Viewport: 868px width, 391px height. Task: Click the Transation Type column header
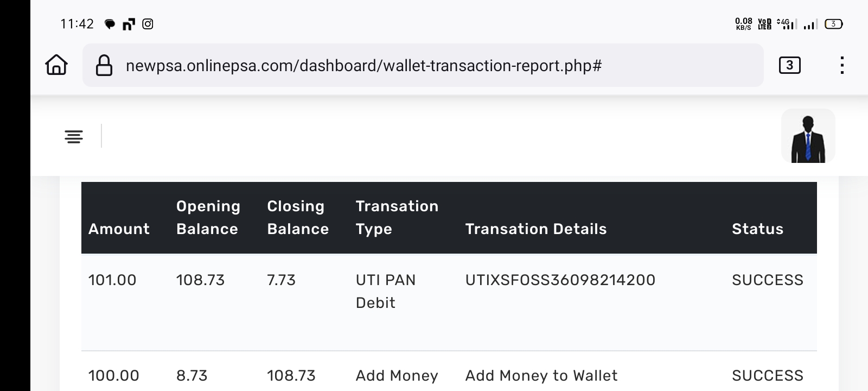tap(397, 217)
